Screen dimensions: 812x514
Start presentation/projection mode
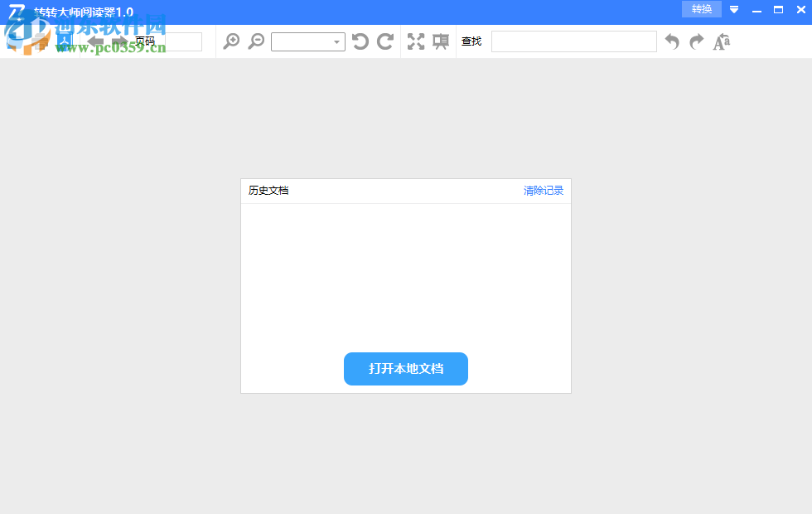[440, 41]
